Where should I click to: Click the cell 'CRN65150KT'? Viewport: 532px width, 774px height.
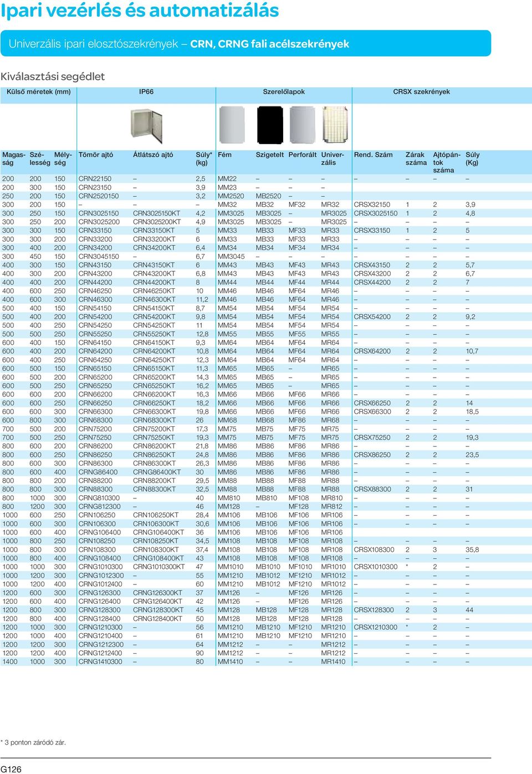[154, 368]
